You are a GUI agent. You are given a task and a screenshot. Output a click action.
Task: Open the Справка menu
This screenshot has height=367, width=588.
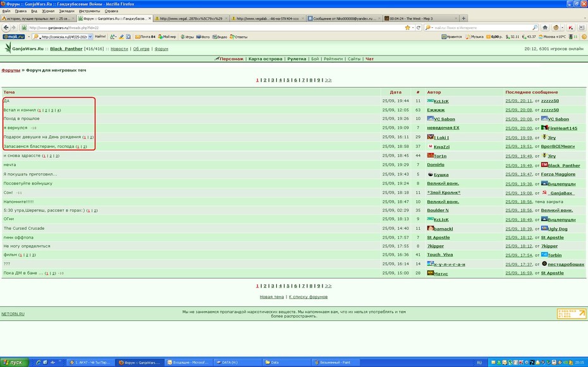click(111, 11)
